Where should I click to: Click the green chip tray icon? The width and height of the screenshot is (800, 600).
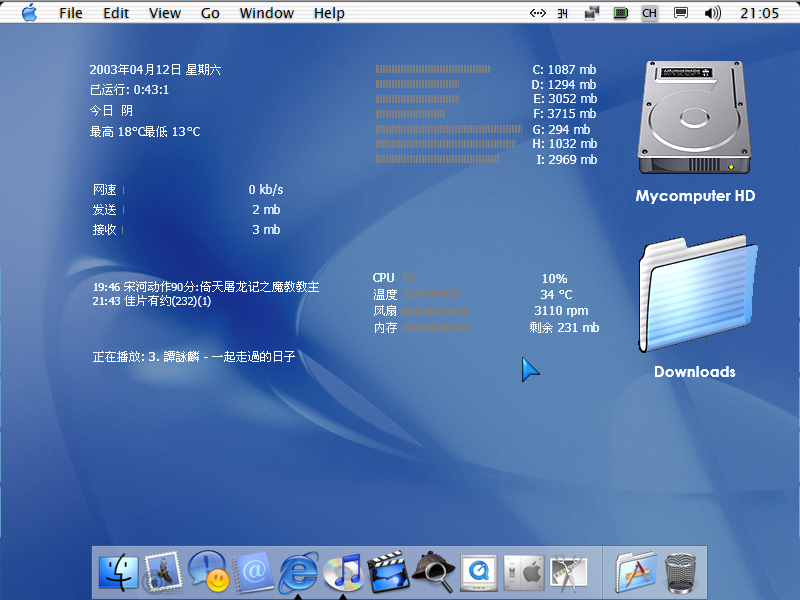coord(621,13)
